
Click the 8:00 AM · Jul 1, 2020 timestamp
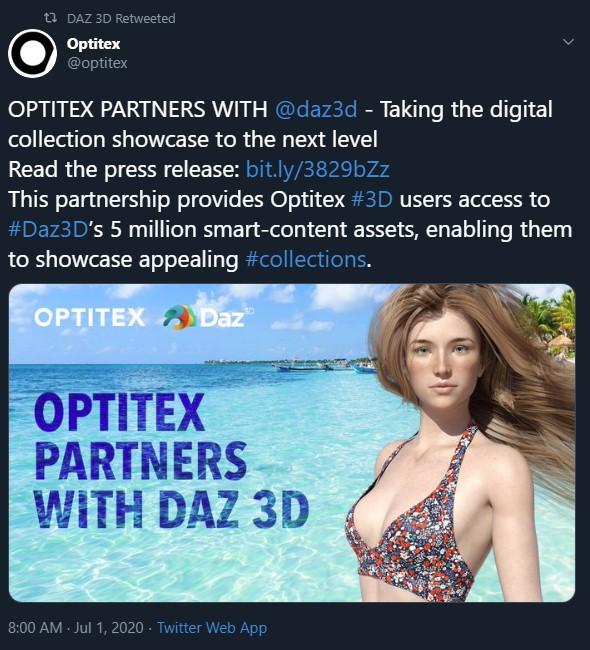(76, 627)
